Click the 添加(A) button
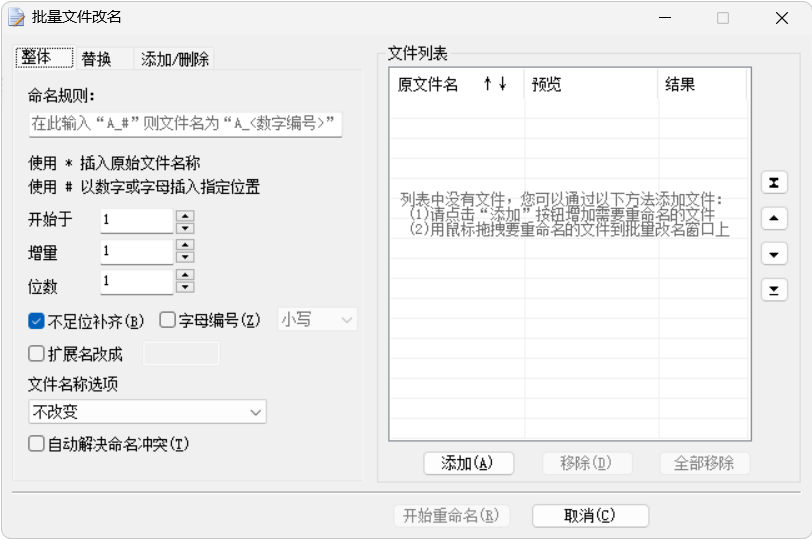This screenshot has width=812, height=539. click(468, 463)
